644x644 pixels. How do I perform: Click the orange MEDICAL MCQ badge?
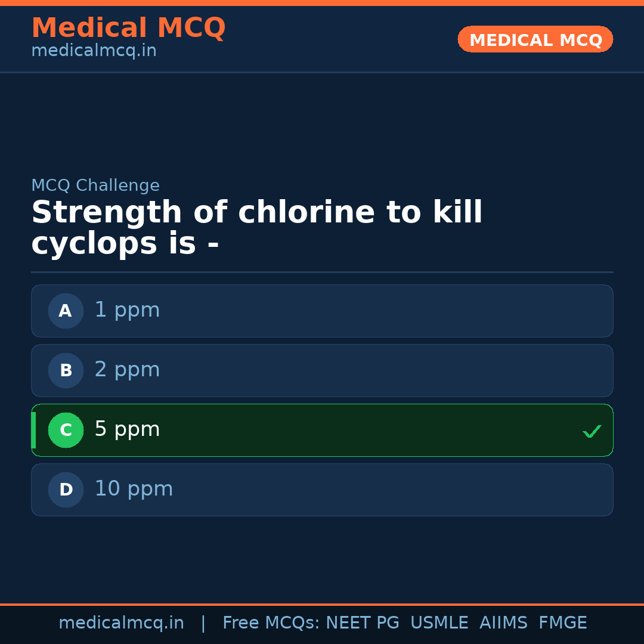(535, 39)
